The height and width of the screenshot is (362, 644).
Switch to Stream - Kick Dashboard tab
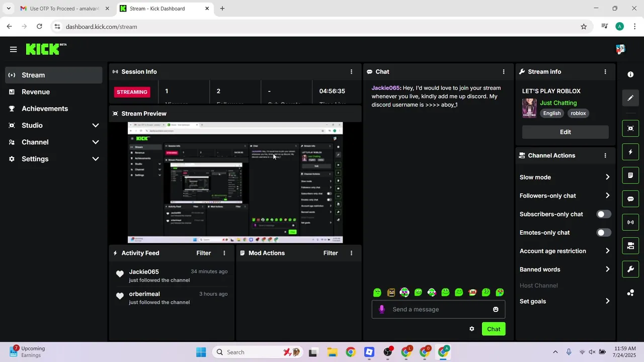pos(165,9)
